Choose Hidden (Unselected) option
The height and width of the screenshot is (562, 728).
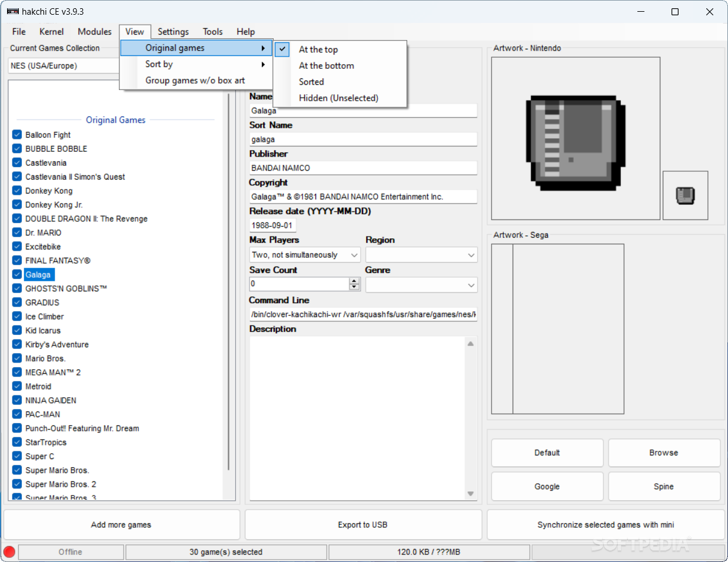click(340, 98)
